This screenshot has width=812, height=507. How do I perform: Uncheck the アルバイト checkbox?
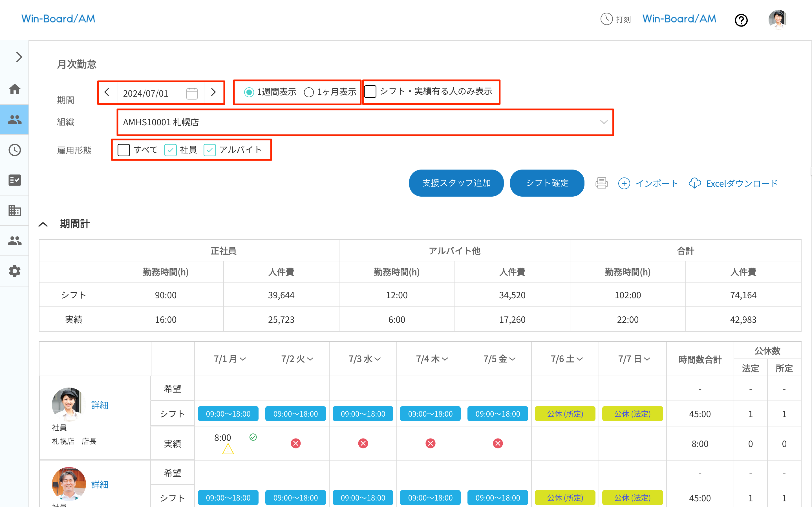coord(210,150)
